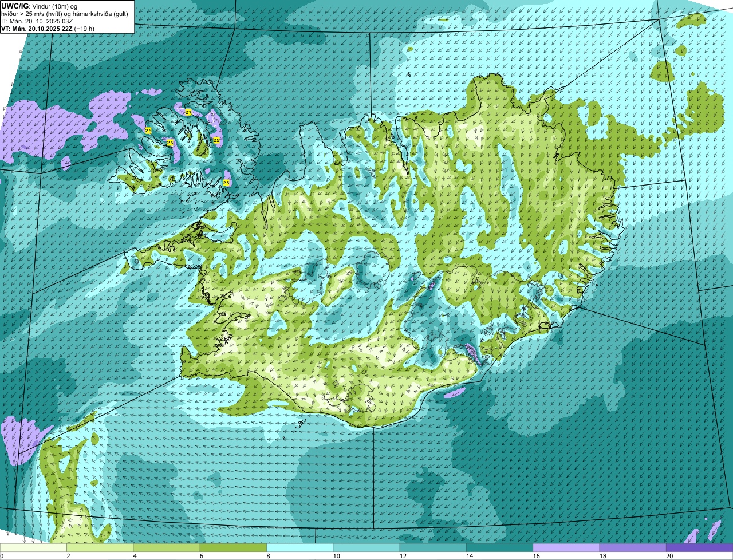Click the scale value '12'

(403, 556)
